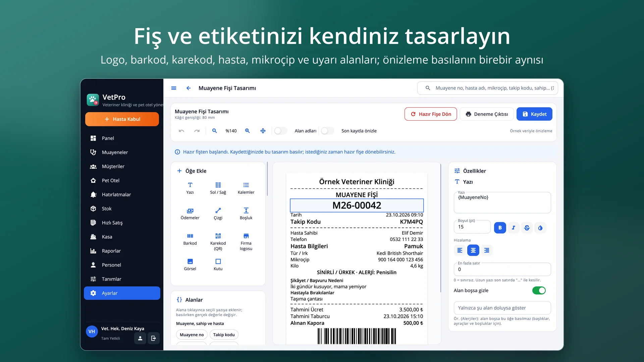Undo the last design change
The height and width of the screenshot is (362, 644).
pyautogui.click(x=181, y=131)
